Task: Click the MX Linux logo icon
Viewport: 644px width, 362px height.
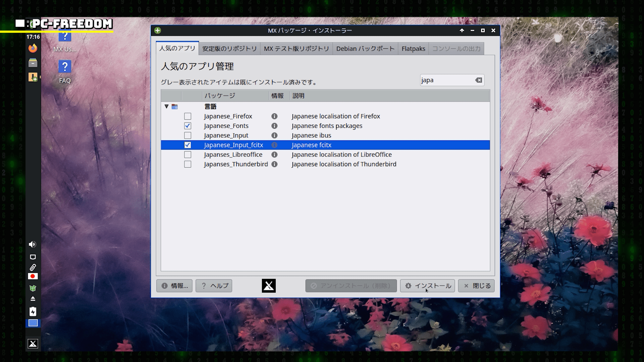Action: pos(269,286)
